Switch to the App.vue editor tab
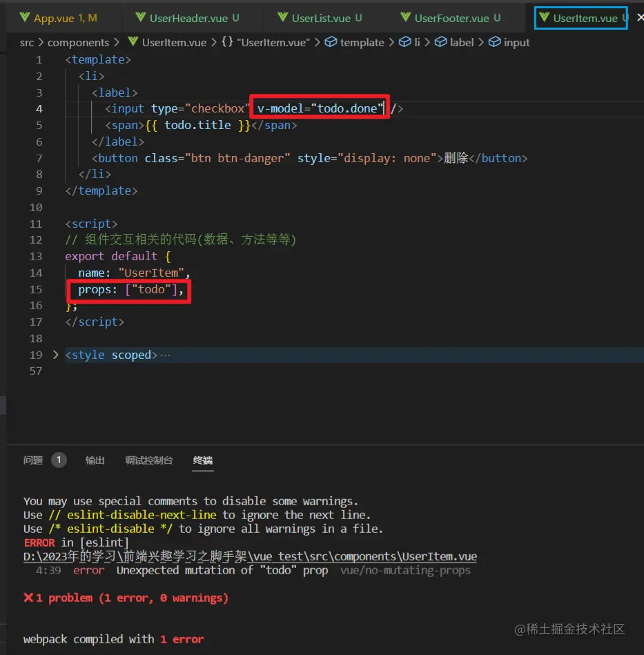 click(59, 18)
